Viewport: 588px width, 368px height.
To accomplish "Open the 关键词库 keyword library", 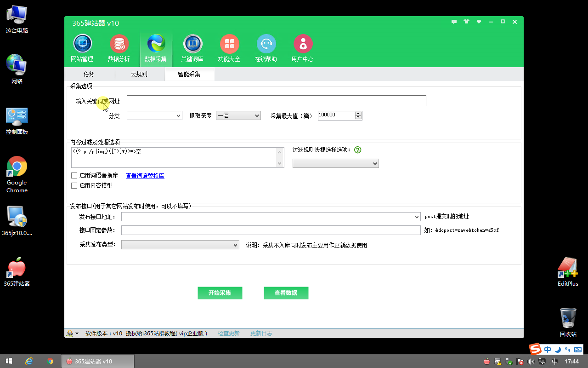I will [192, 48].
